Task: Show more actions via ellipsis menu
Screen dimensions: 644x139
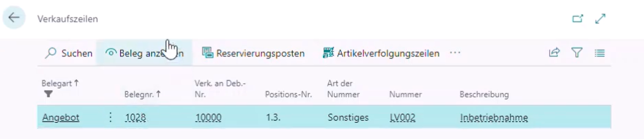Action: tap(455, 53)
